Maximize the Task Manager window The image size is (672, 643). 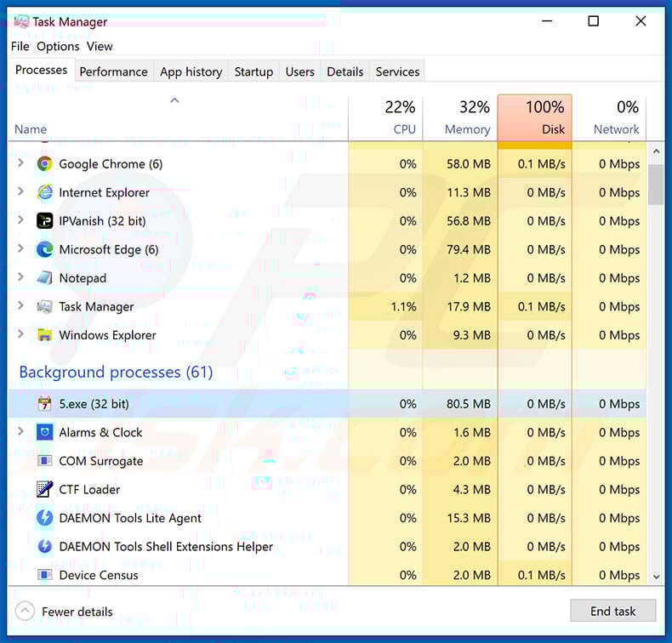click(x=593, y=21)
